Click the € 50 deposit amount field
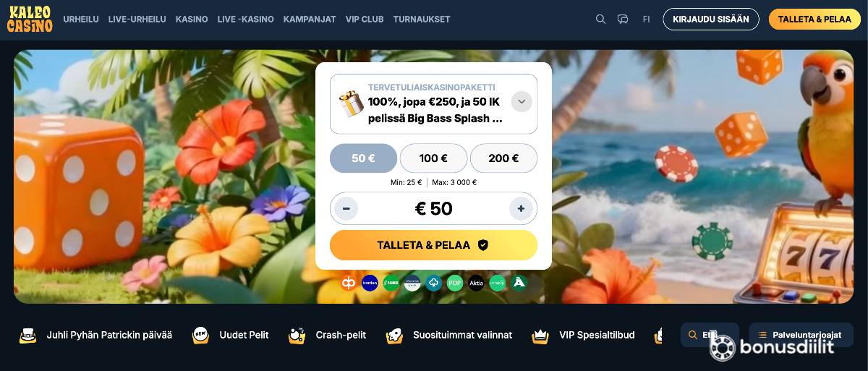Image resolution: width=868 pixels, height=371 pixels. [x=433, y=209]
